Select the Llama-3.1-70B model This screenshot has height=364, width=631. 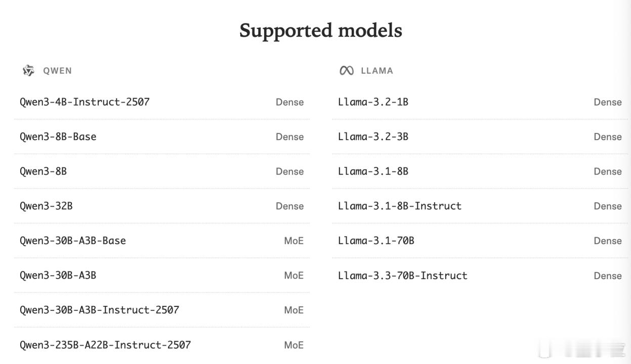pos(376,241)
